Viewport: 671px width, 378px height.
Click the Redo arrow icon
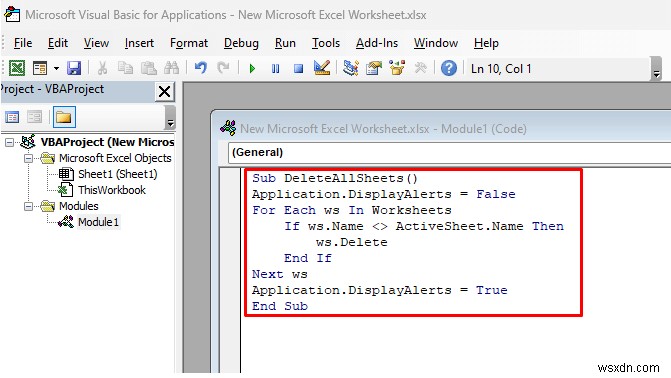(223, 68)
